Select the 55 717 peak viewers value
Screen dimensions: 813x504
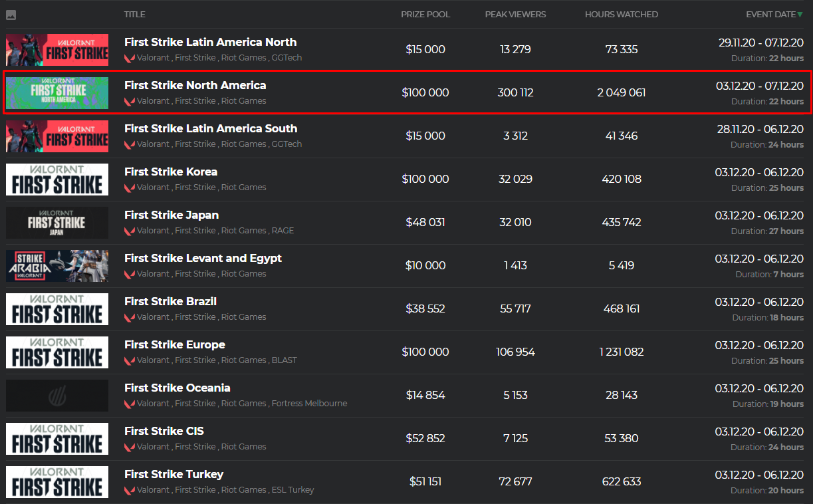pos(516,309)
